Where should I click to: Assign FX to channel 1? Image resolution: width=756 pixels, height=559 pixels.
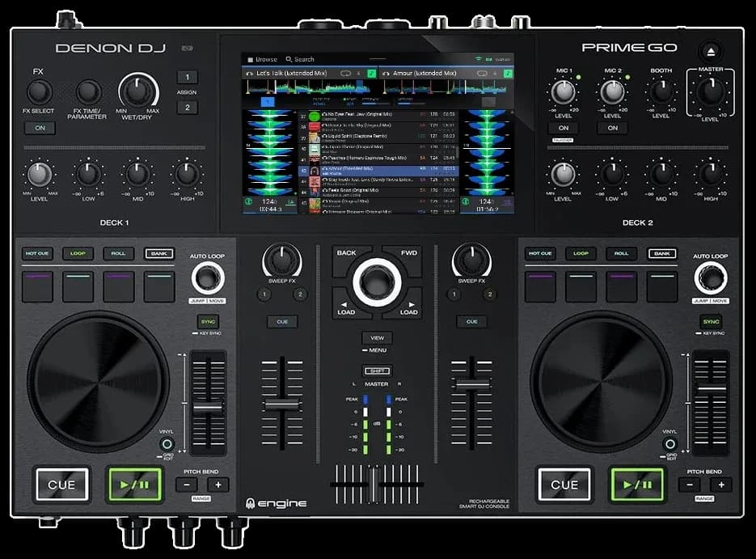click(x=187, y=77)
